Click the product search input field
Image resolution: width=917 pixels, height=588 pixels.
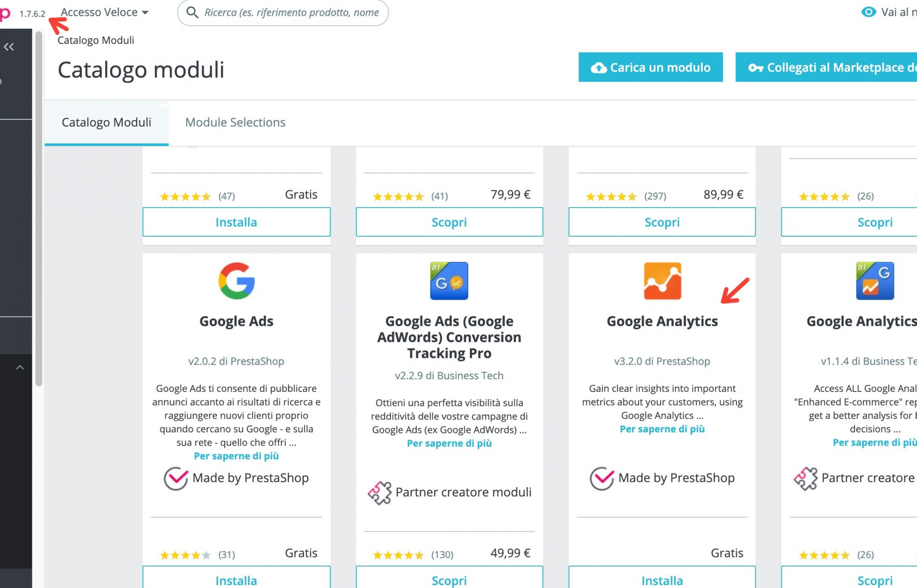pyautogui.click(x=291, y=12)
